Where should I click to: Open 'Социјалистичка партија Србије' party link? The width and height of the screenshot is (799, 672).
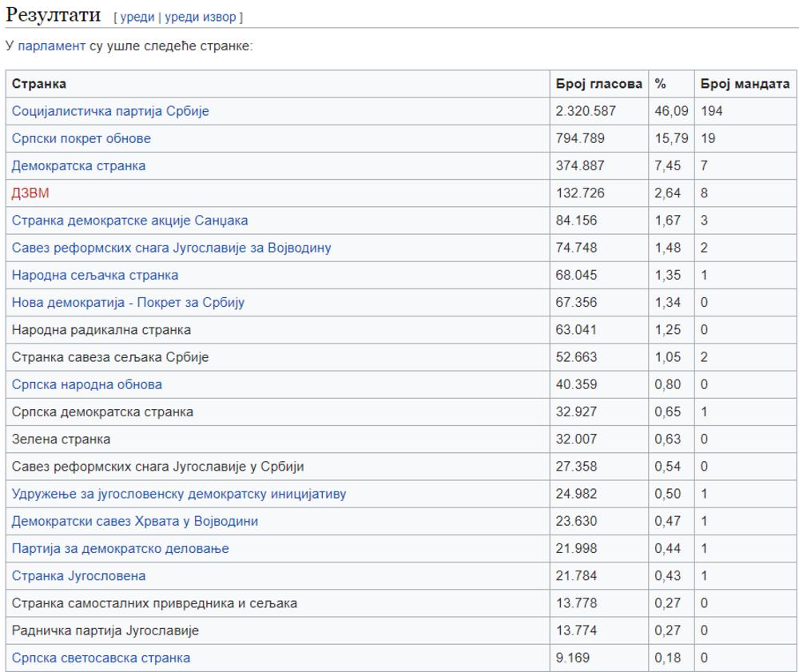110,111
